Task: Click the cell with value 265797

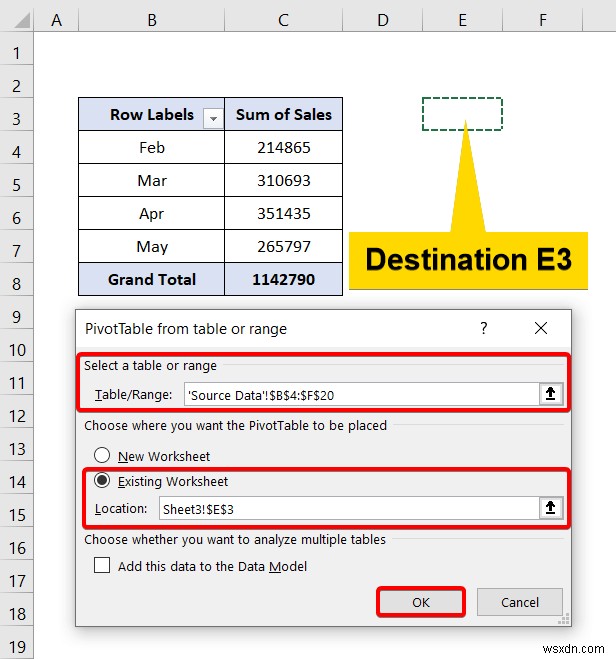Action: click(x=284, y=246)
